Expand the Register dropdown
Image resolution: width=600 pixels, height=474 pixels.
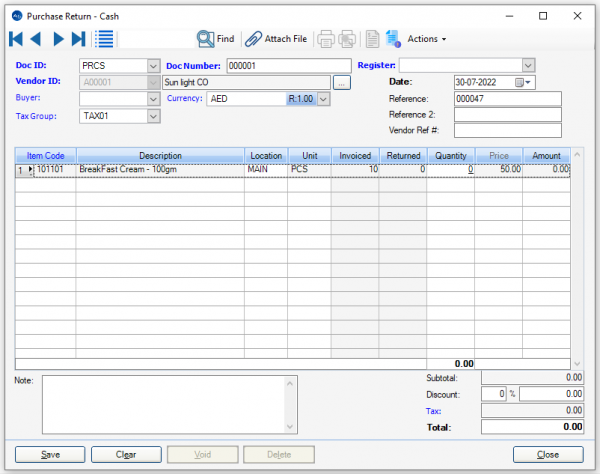point(528,65)
